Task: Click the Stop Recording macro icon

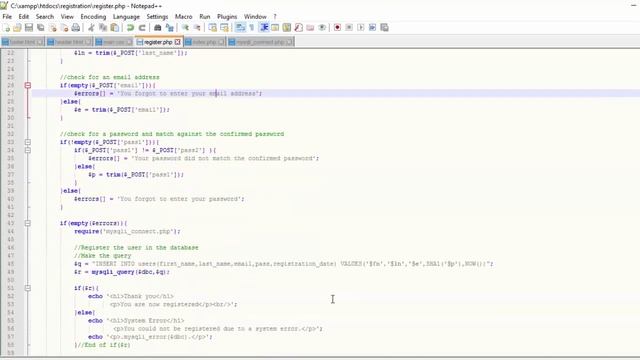Action: [x=349, y=28]
